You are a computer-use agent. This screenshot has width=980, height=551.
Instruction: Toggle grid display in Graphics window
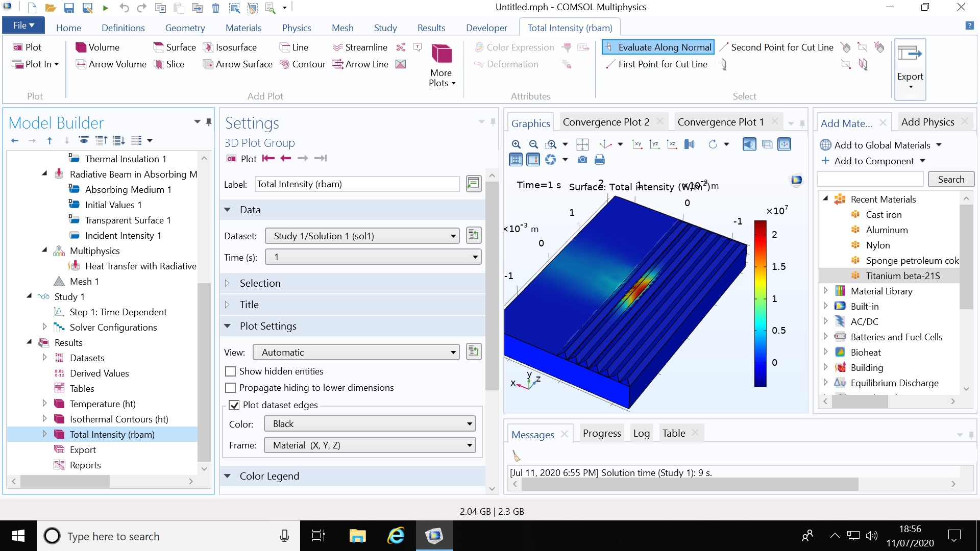coord(516,160)
